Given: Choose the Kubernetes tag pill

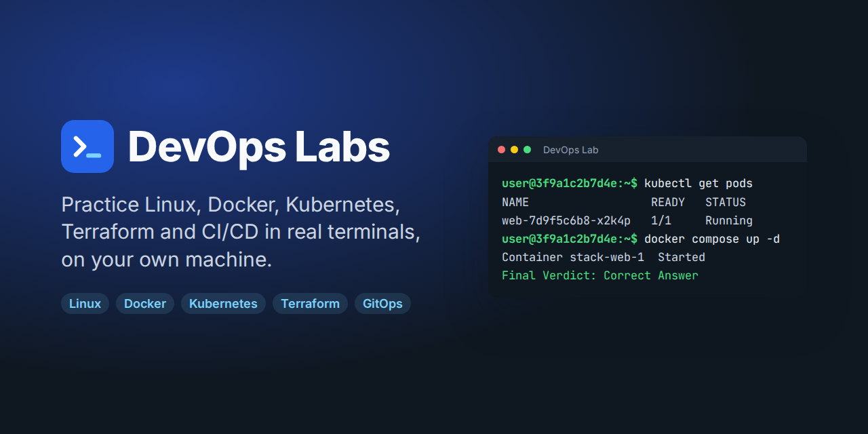Looking at the screenshot, I should tap(223, 303).
